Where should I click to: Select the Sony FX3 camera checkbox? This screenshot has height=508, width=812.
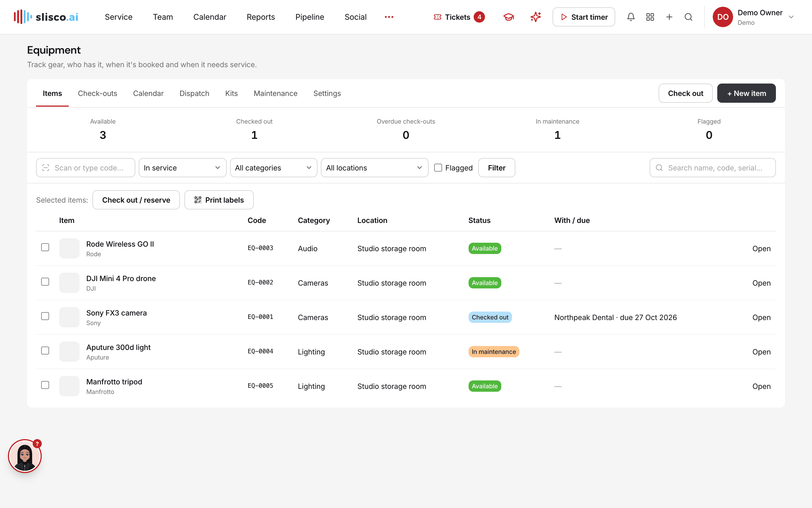click(45, 316)
